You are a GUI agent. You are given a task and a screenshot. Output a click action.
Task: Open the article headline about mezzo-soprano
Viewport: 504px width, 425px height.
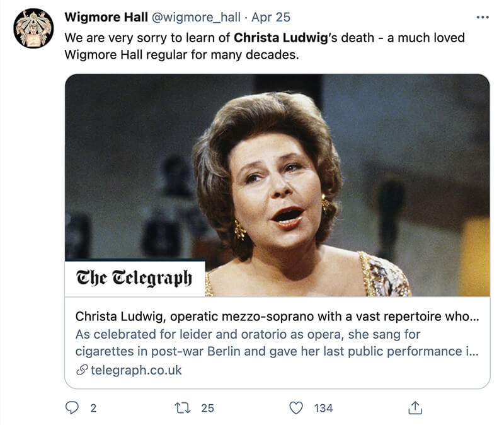click(x=277, y=316)
